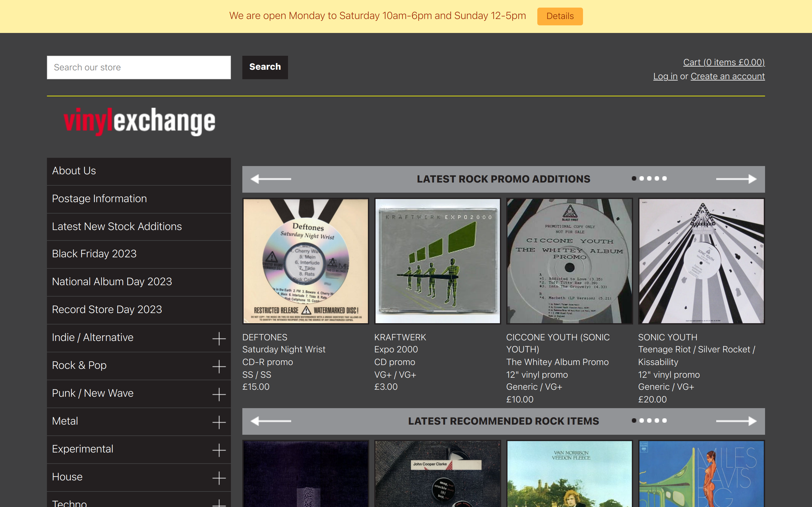Click the back arrow under Latest Recommended Rock Items
Screen dimensions: 812x507
271,421
